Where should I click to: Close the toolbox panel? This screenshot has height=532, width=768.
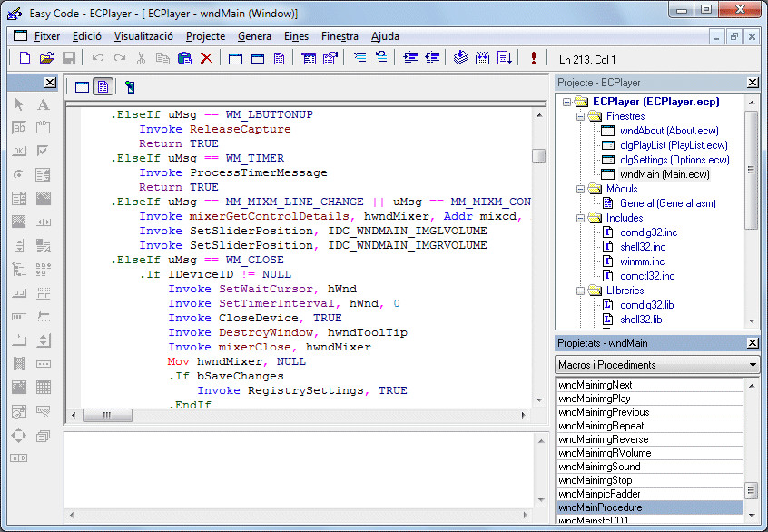[x=50, y=83]
